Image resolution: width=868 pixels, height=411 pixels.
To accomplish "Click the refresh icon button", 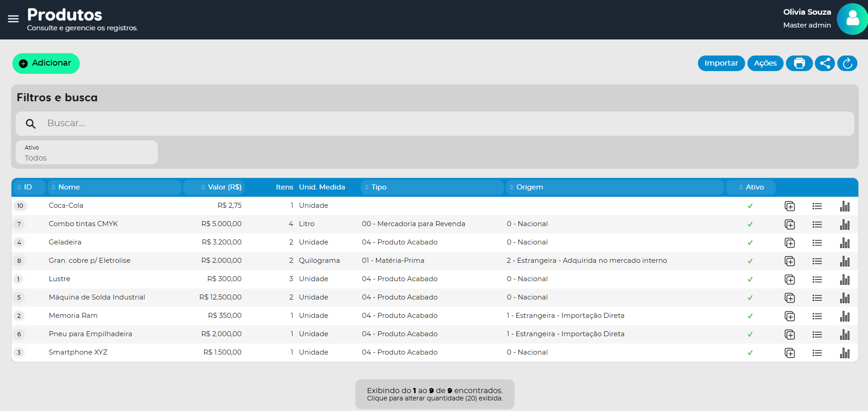I will tap(847, 63).
